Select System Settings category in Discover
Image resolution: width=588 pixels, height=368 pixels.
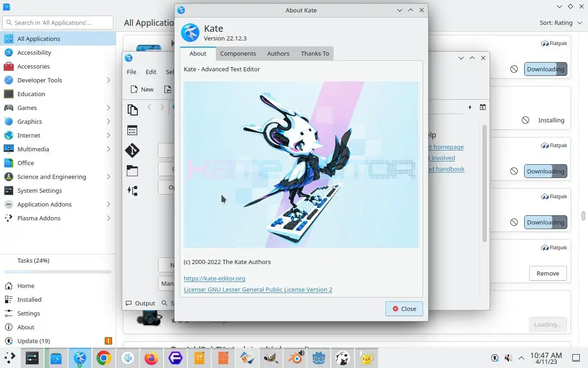58,190
